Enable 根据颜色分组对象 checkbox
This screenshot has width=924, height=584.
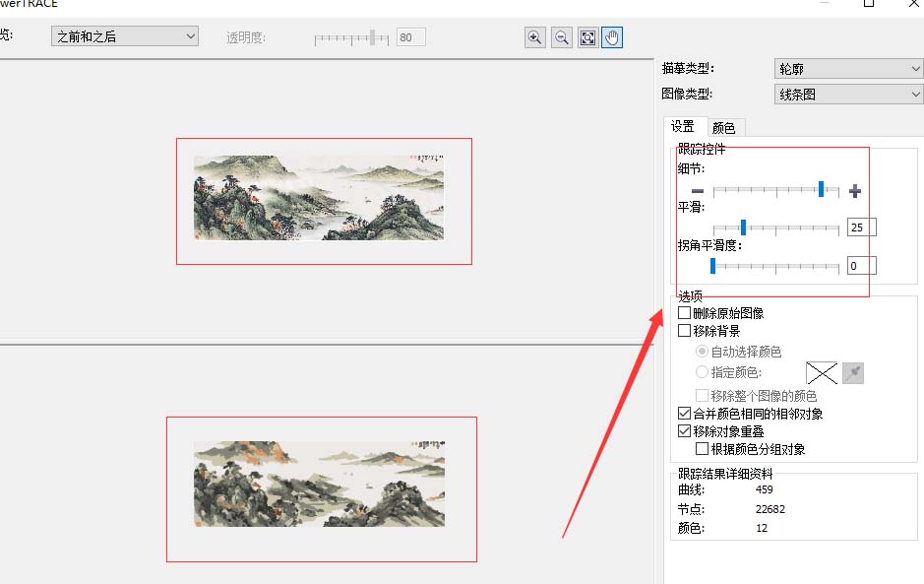(x=702, y=448)
